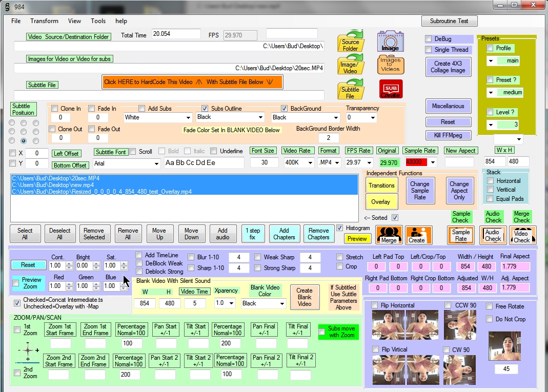Viewport: 548px width, 392px height.
Task: Select the bottom-center subtitle position radio button
Action: 24,141
